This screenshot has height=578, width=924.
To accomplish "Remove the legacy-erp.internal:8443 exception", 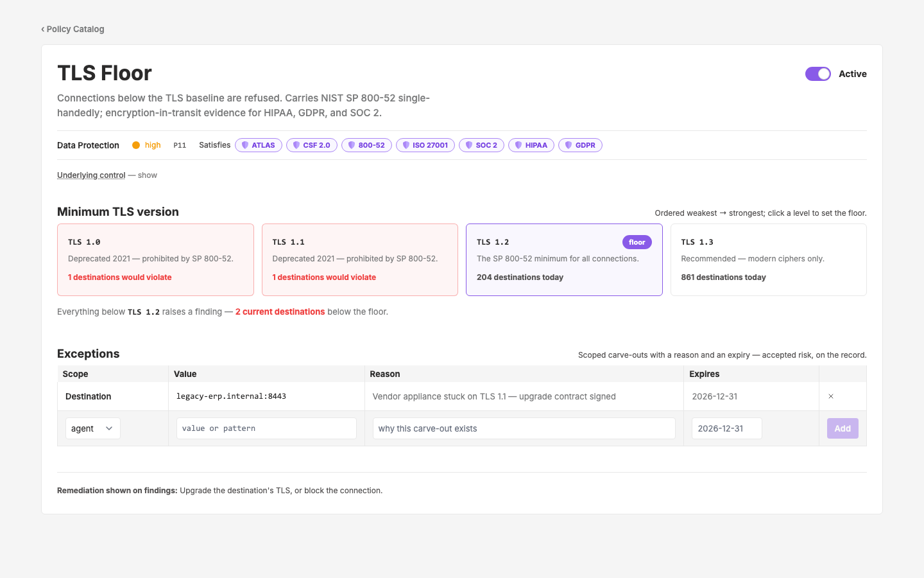I will [831, 396].
